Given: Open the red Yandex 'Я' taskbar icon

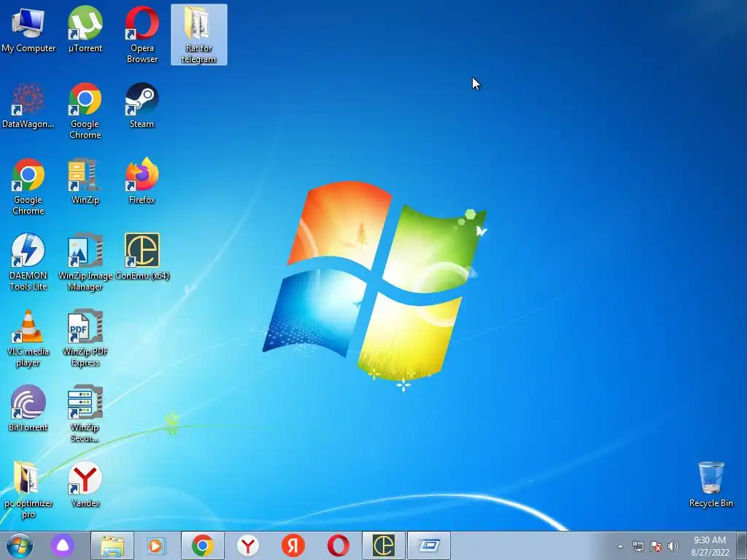Looking at the screenshot, I should [293, 545].
